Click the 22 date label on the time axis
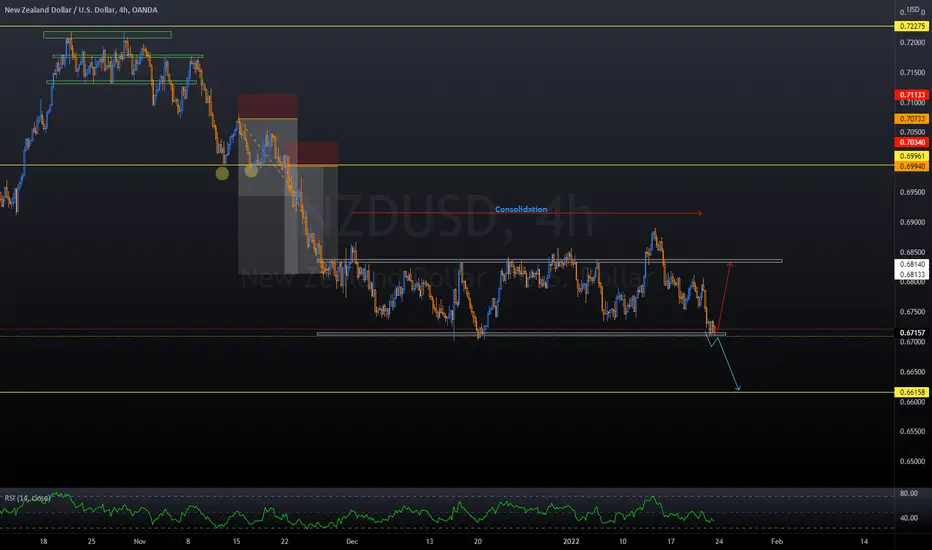The image size is (932, 550). [x=285, y=542]
